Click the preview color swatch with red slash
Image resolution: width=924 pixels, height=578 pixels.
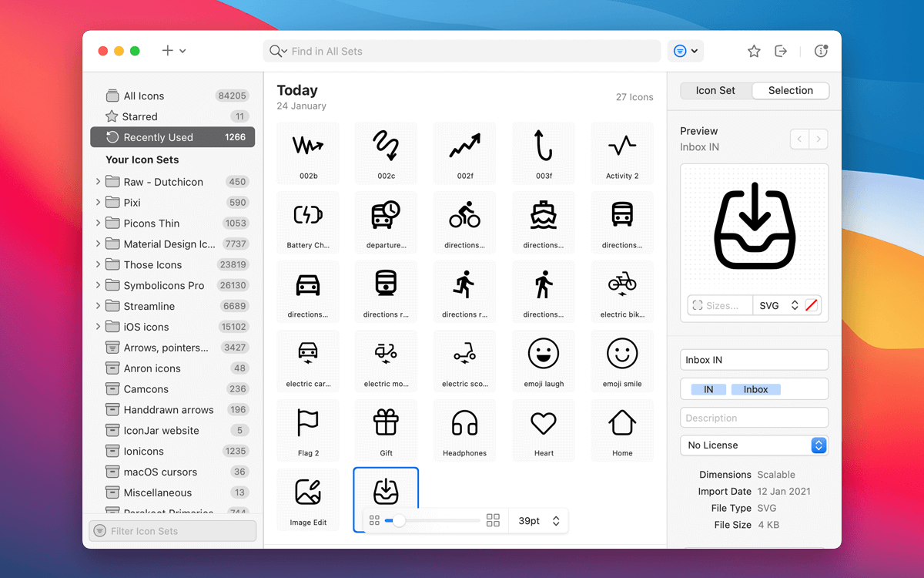point(811,306)
